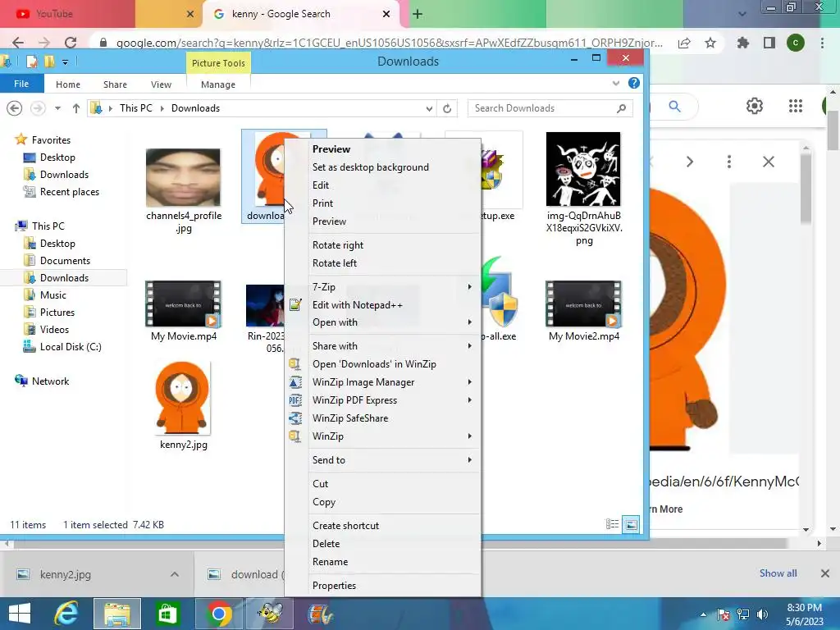Open the 7-Zip submenu
Image resolution: width=840 pixels, height=630 pixels.
pyautogui.click(x=384, y=286)
